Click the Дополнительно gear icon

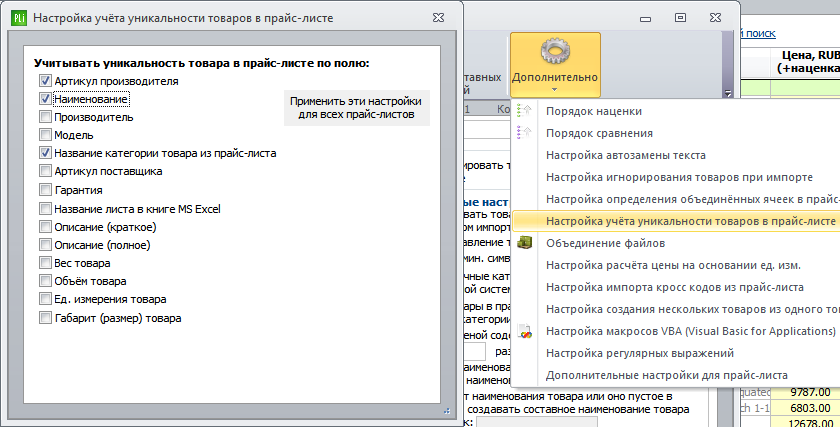tap(555, 51)
